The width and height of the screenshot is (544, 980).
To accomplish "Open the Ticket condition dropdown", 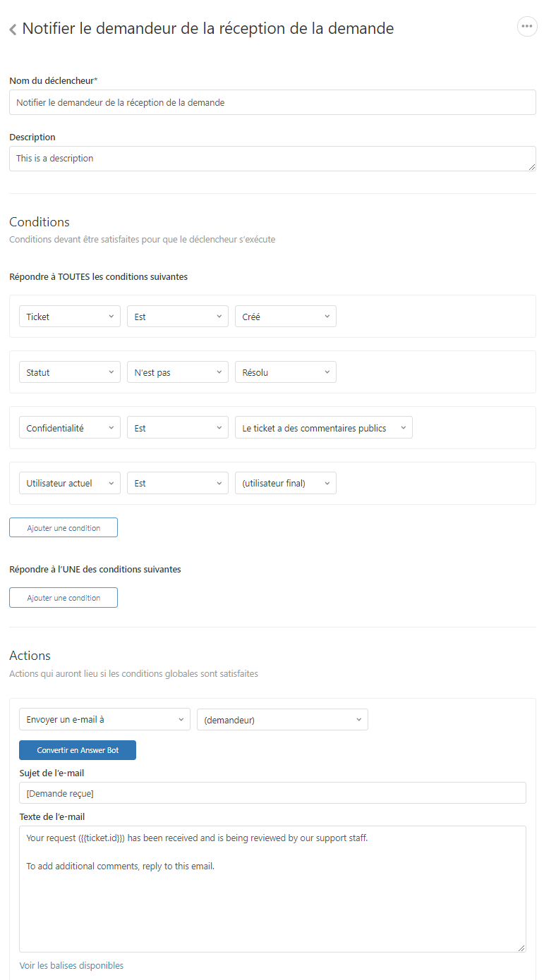I will tap(70, 317).
